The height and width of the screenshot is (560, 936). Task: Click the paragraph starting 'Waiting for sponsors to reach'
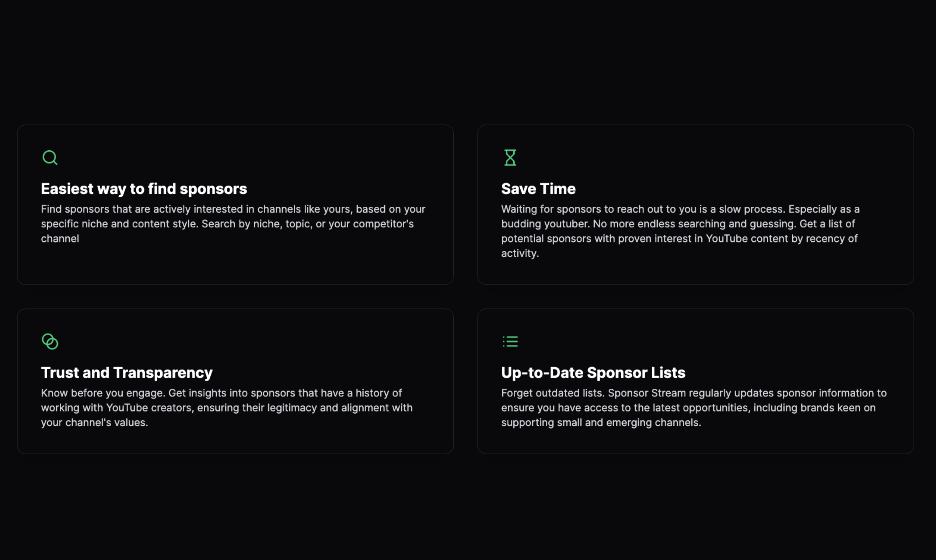680,231
